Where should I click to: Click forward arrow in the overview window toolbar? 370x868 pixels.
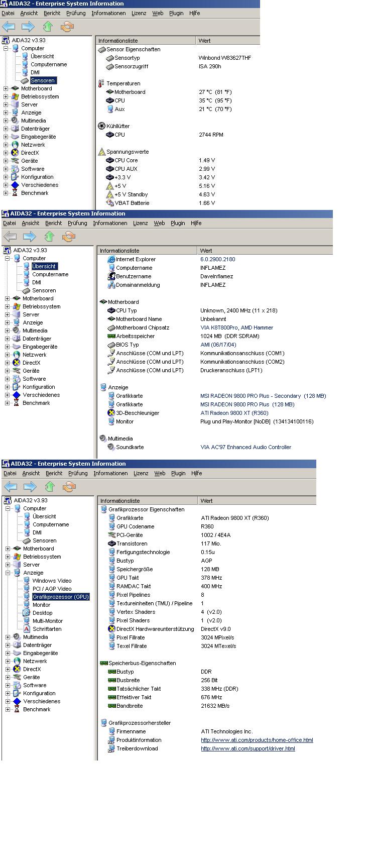tap(30, 236)
